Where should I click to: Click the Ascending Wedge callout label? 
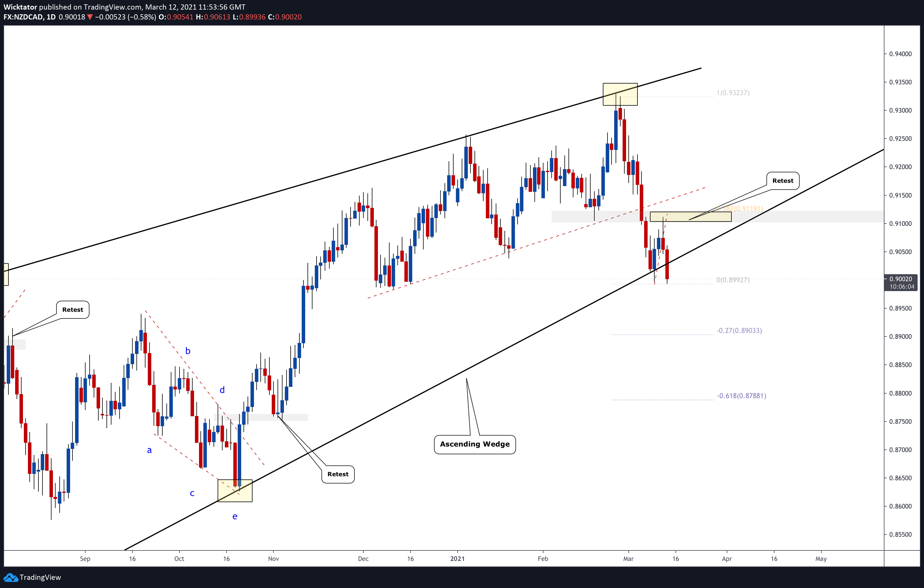[475, 444]
